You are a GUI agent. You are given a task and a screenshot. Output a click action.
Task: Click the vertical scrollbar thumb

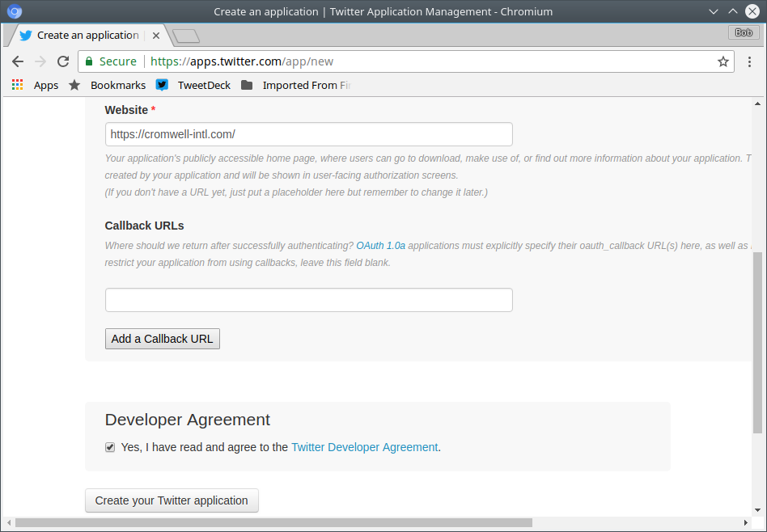(x=757, y=342)
